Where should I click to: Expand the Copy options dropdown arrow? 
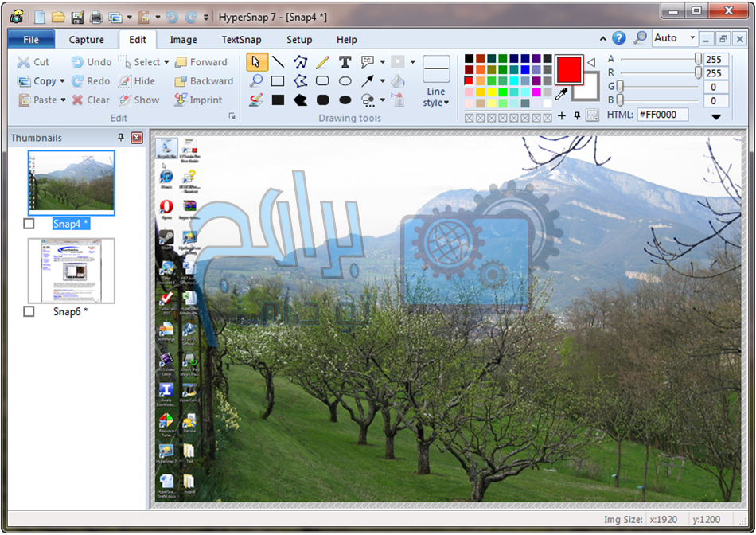click(x=63, y=81)
